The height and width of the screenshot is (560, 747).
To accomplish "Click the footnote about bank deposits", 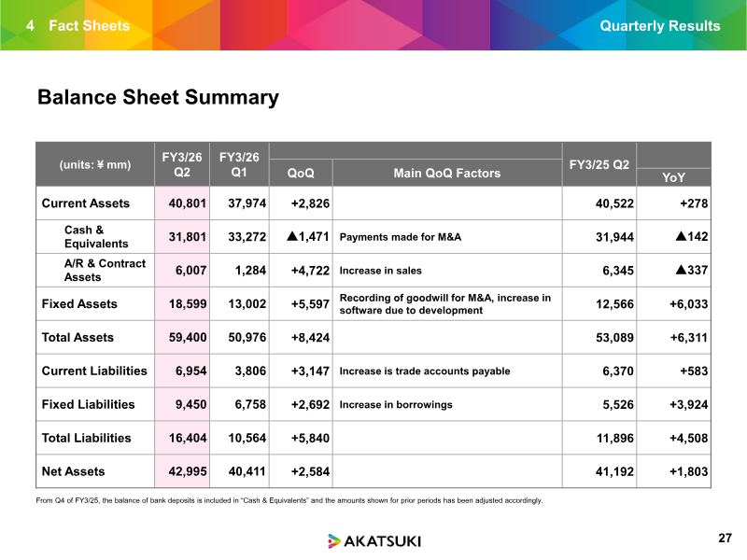I will click(x=289, y=501).
